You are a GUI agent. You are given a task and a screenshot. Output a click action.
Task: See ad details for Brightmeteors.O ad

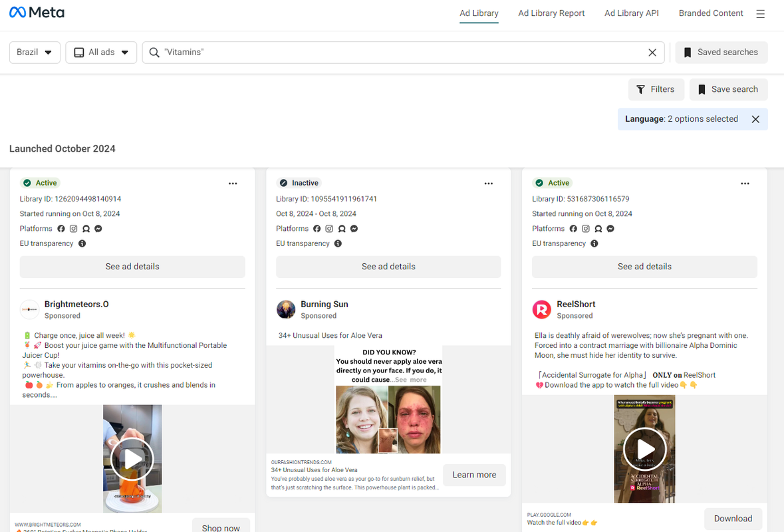(132, 267)
